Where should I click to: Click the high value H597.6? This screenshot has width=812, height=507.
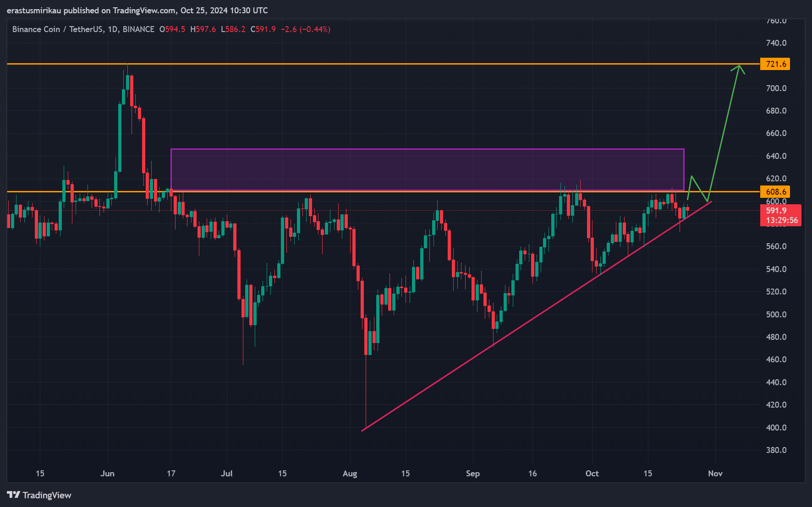pyautogui.click(x=203, y=29)
